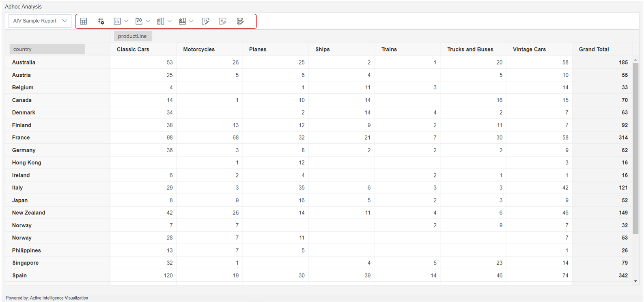Click the Ships column header
Image resolution: width=644 pixels, height=302 pixels.
pos(323,50)
